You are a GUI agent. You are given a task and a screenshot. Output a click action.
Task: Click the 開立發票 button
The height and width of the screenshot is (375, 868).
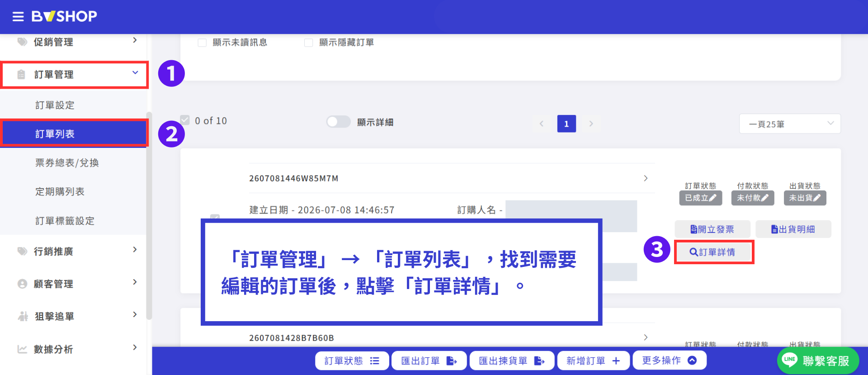[712, 229]
